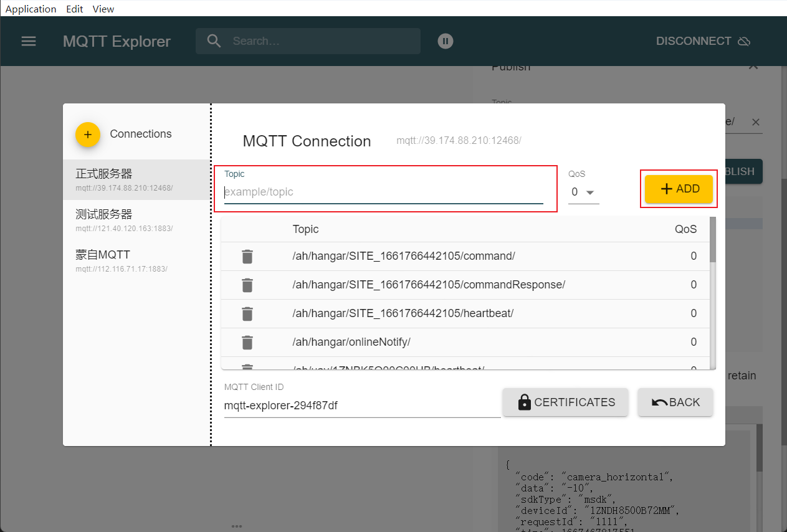Image resolution: width=787 pixels, height=532 pixels.
Task: Open the View menu
Action: [x=103, y=9]
